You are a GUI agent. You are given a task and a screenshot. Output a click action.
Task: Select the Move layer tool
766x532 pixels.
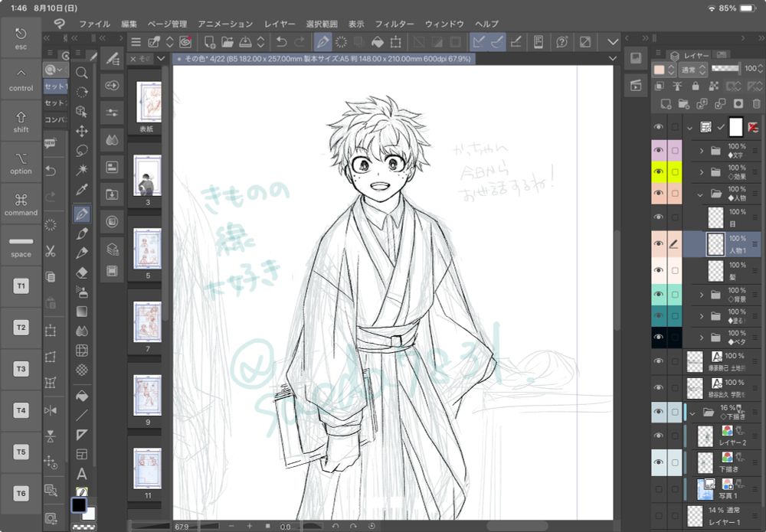click(x=82, y=131)
